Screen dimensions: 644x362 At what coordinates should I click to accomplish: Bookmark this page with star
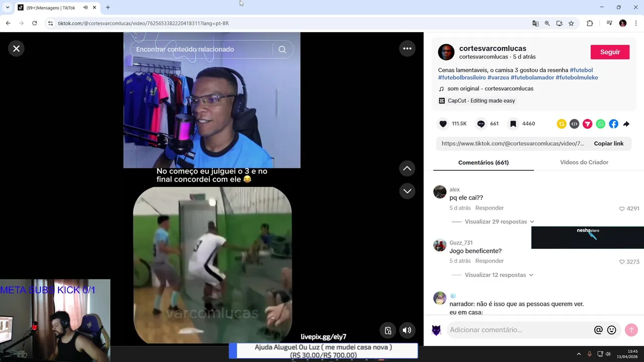[x=571, y=23]
